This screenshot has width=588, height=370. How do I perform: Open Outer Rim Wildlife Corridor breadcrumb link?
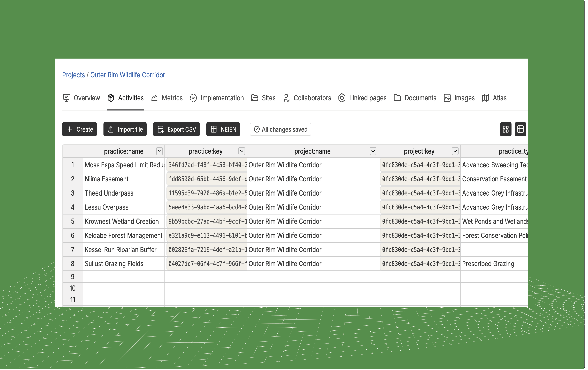point(128,75)
